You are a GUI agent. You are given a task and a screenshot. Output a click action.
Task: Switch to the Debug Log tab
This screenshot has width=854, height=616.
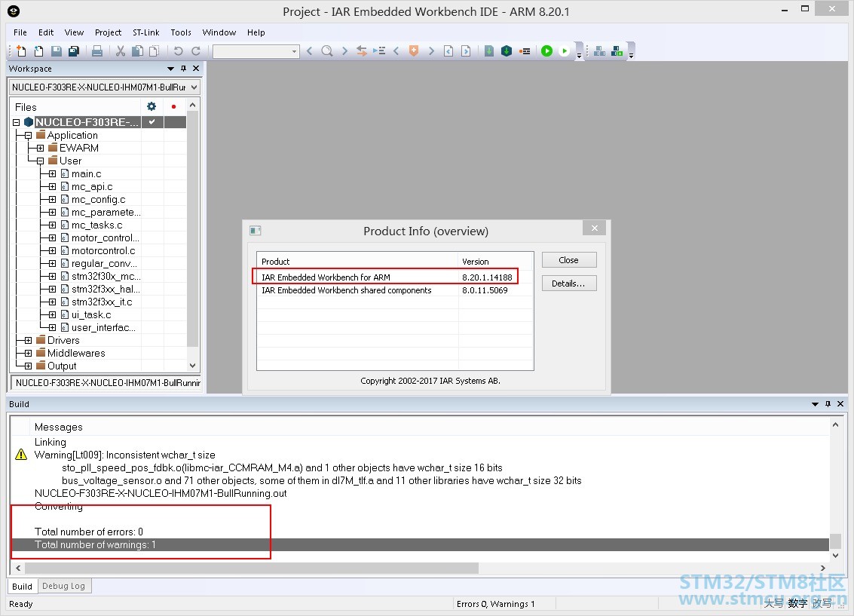coord(64,586)
